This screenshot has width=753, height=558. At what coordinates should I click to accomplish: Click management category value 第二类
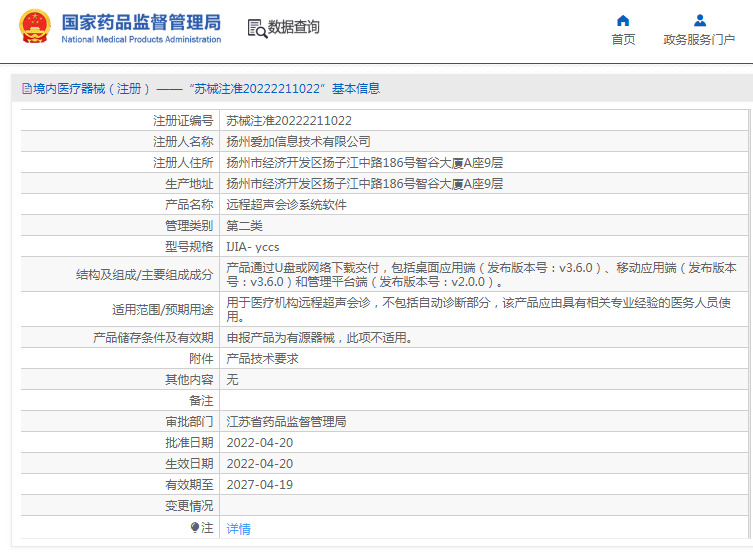tap(244, 226)
